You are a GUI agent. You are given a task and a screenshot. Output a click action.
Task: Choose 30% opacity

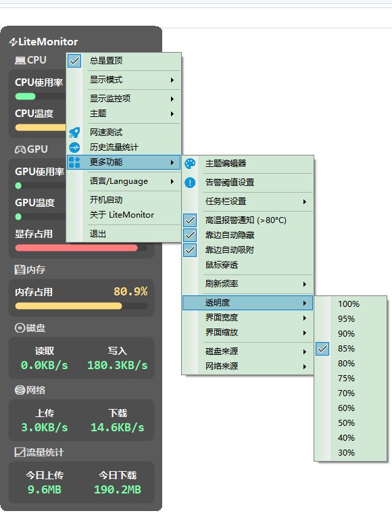[350, 453]
